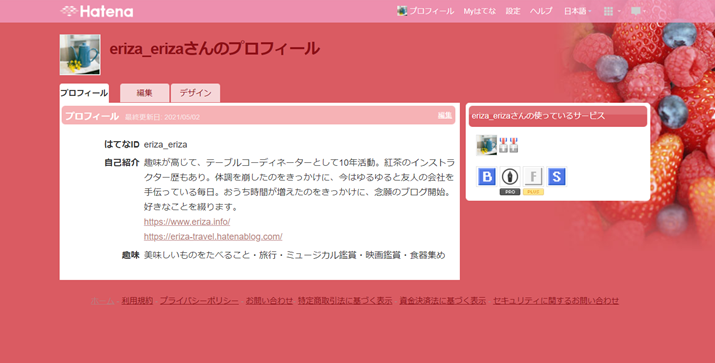Open the https://www.eriza.info/ link
This screenshot has width=715, height=363.
coord(187,222)
